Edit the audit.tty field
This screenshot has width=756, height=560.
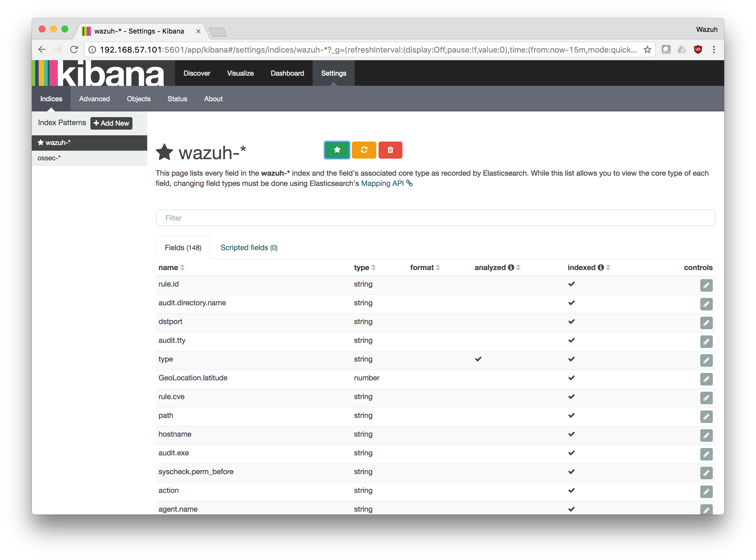tap(706, 341)
